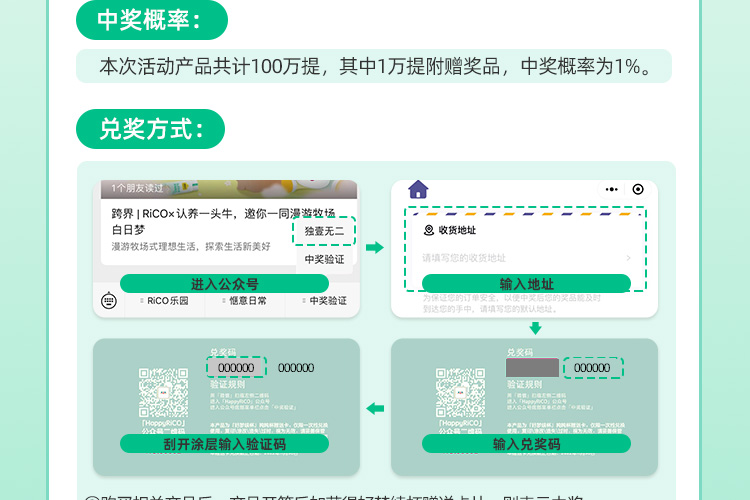Image resolution: width=750 pixels, height=500 pixels.
Task: Click the plain 000000 code in the 刮开涂层 panel
Action: tap(296, 367)
